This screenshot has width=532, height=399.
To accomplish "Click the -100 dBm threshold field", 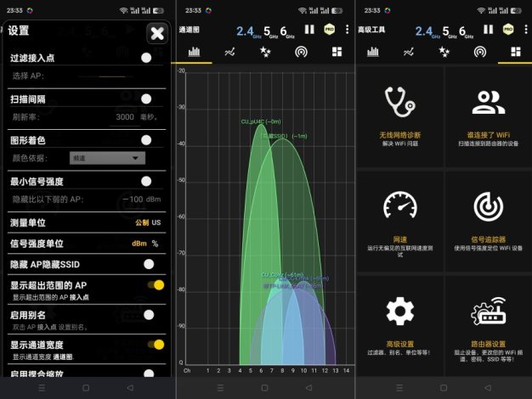I will tap(142, 199).
